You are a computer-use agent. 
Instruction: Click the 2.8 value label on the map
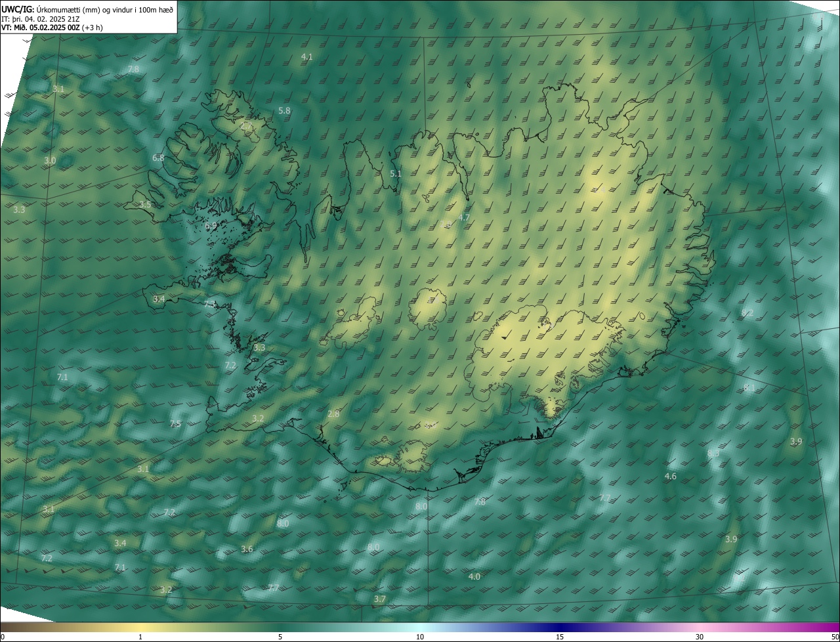[x=333, y=414]
